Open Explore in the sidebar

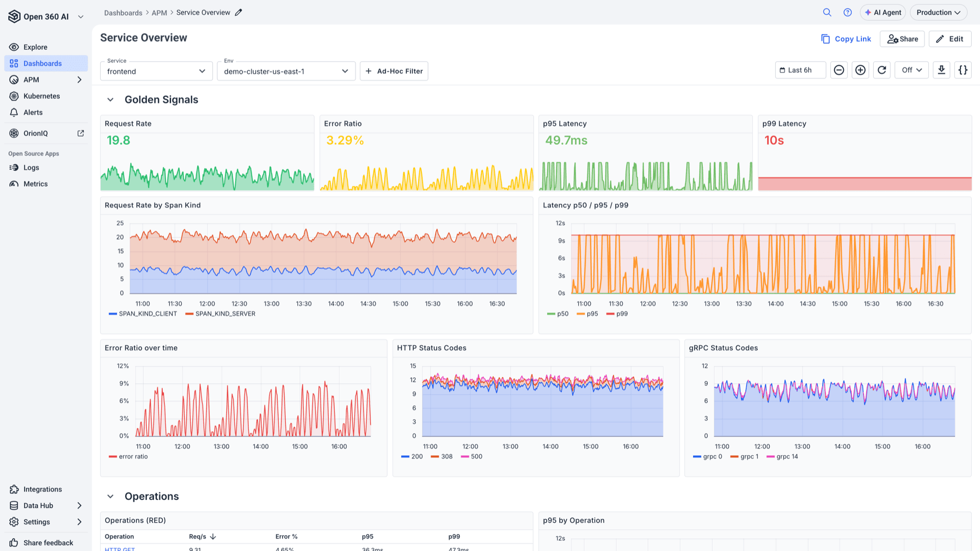tap(46, 47)
